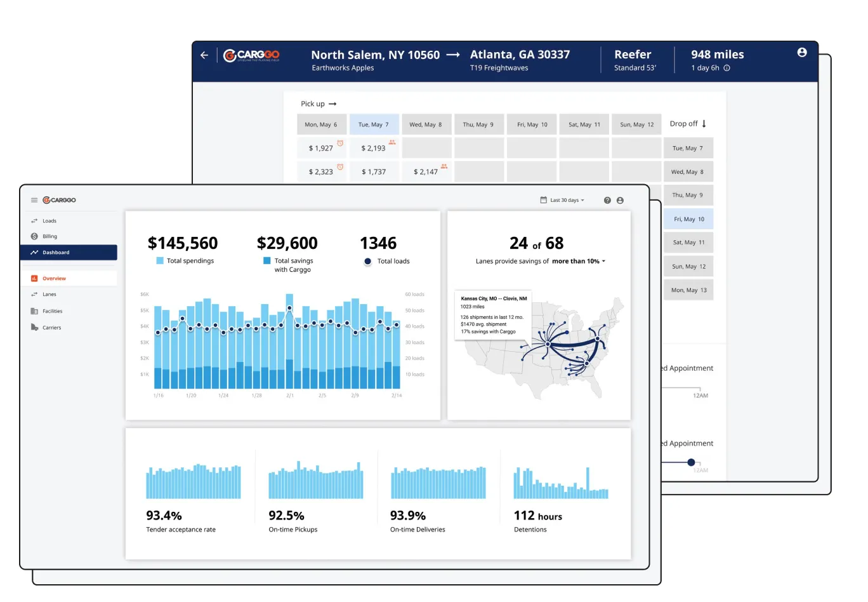Click the back arrow in the quote header
The width and height of the screenshot is (868, 602).
pyautogui.click(x=204, y=55)
